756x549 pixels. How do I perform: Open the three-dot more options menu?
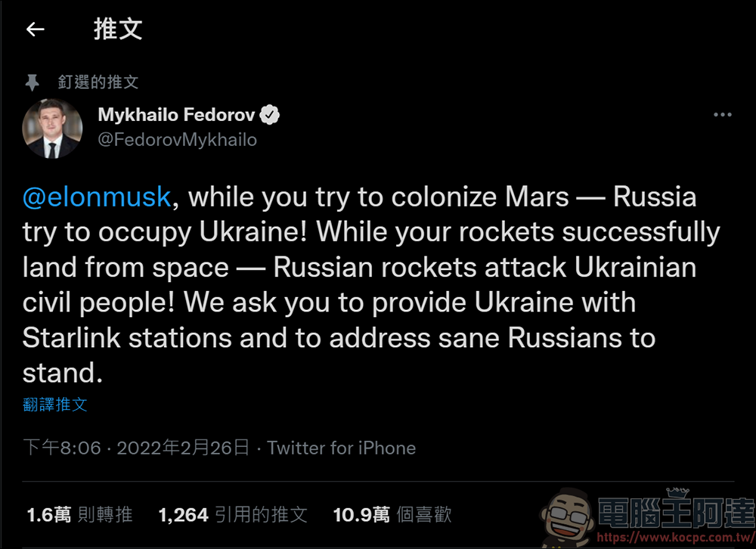[x=723, y=115]
